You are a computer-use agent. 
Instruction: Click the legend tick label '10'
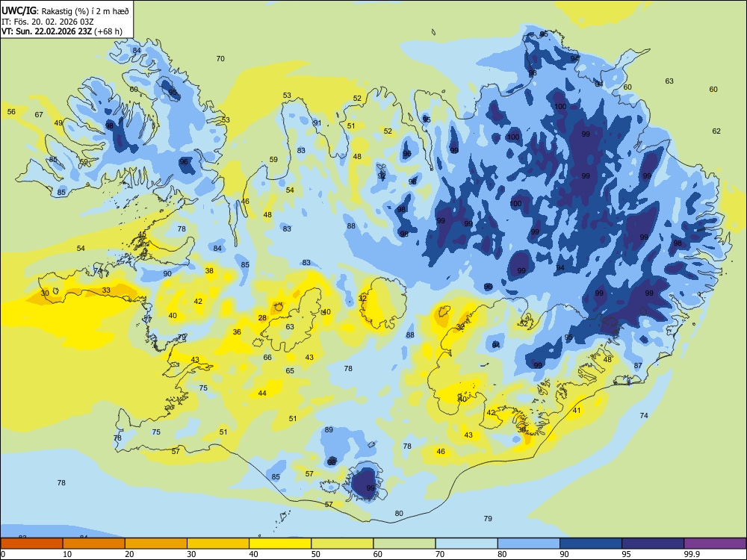pyautogui.click(x=67, y=554)
